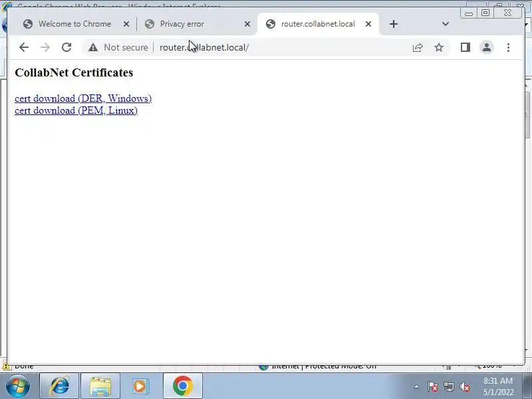Open the share this page icon
The width and height of the screenshot is (532, 399).
pyautogui.click(x=418, y=47)
